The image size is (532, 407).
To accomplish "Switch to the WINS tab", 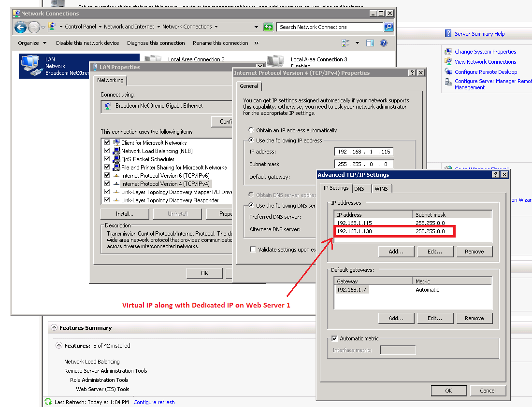I will pos(381,188).
